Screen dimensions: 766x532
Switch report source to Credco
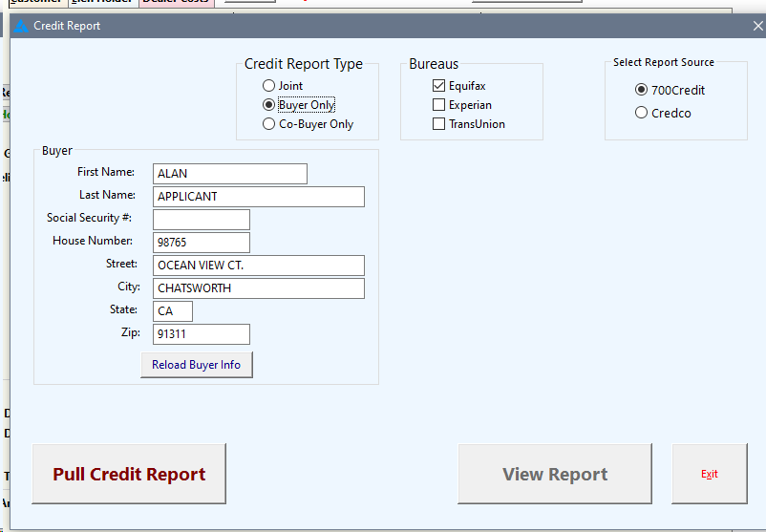642,113
